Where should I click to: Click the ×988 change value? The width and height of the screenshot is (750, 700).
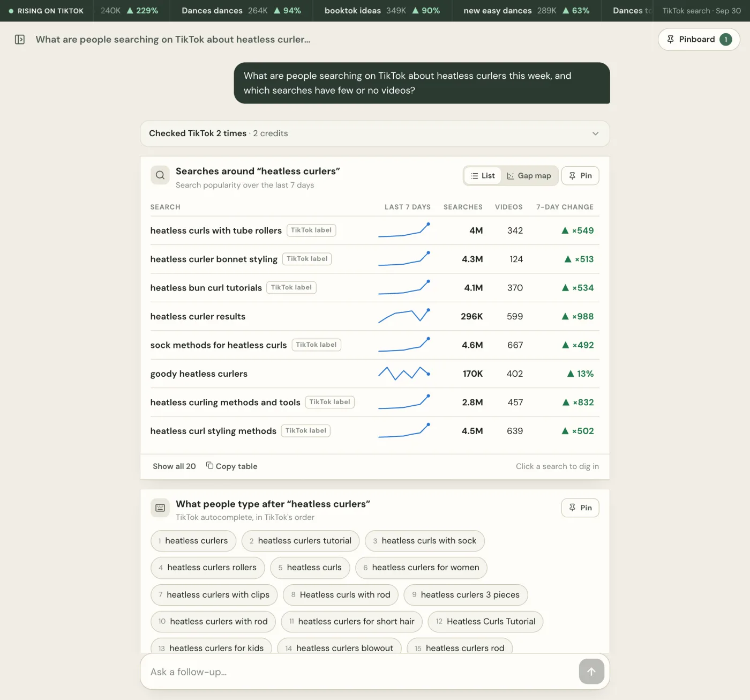[577, 316]
